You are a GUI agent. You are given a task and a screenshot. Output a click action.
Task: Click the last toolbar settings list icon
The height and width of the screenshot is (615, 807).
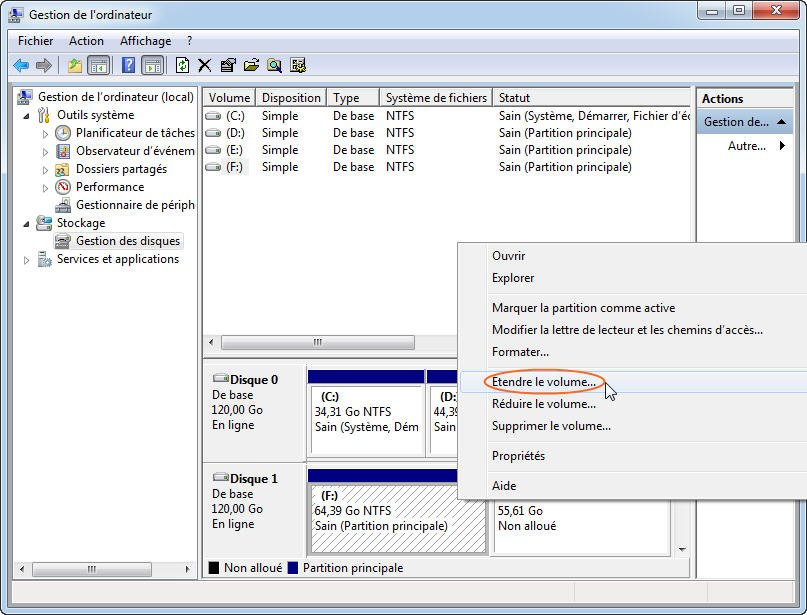tap(298, 65)
